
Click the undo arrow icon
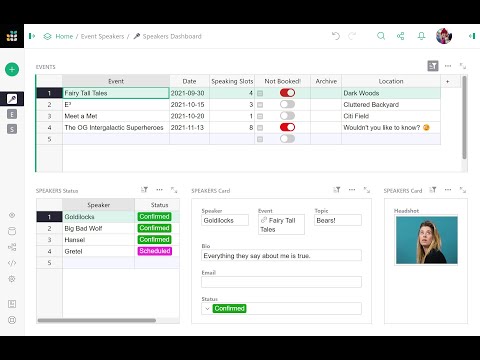[336, 36]
